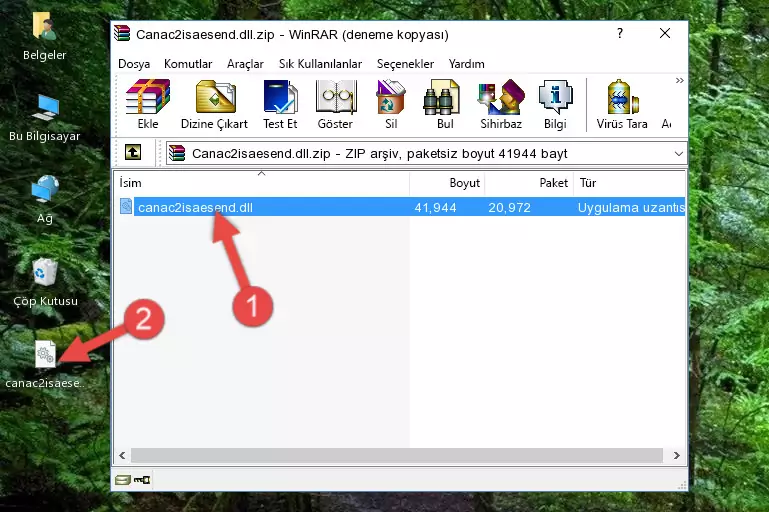Sort by the Tür column header
The width and height of the screenshot is (769, 512).
[629, 183]
